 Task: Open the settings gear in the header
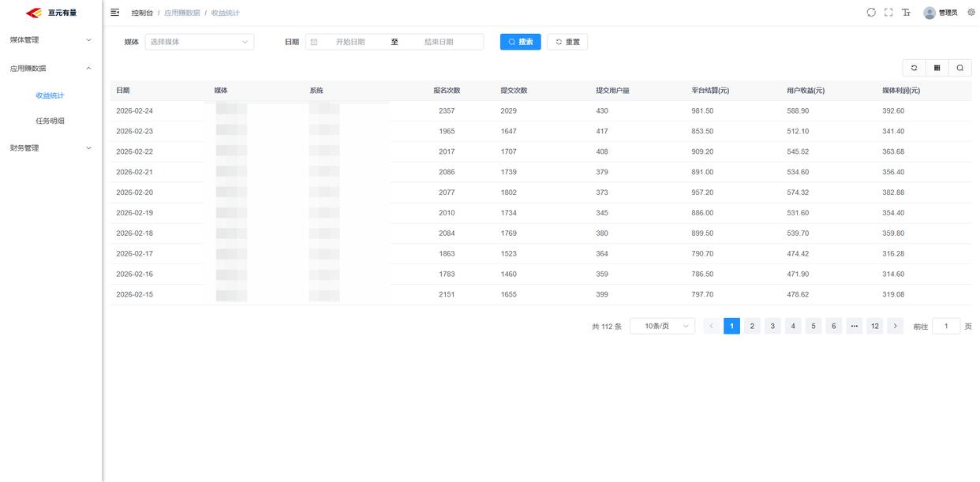point(971,13)
